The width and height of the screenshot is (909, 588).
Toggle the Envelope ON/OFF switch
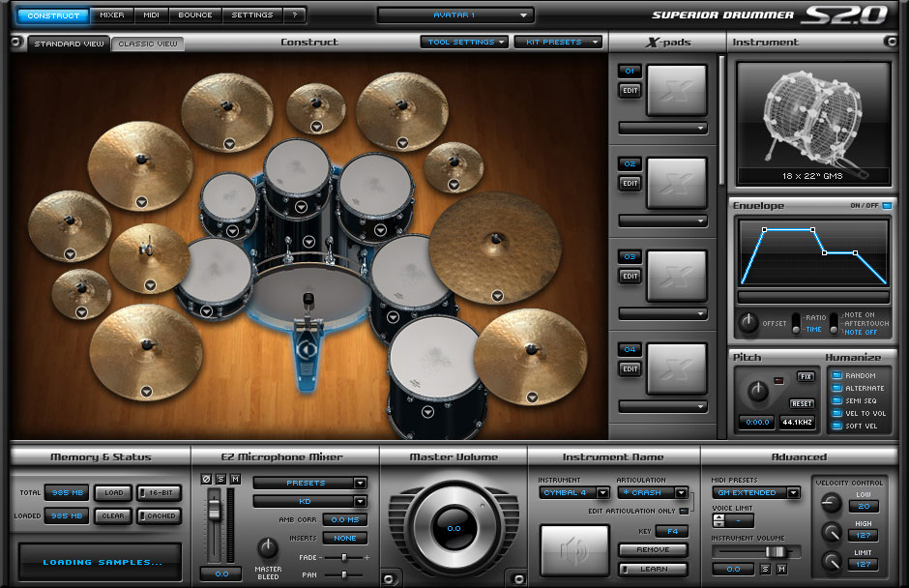point(887,206)
